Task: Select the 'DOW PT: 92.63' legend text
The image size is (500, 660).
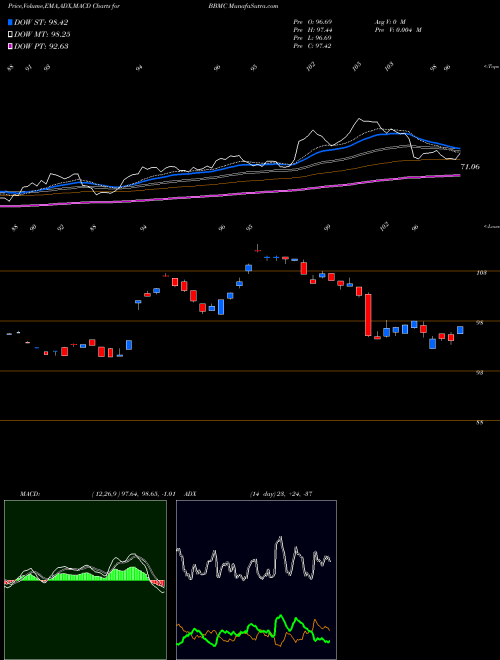Action: click(41, 46)
